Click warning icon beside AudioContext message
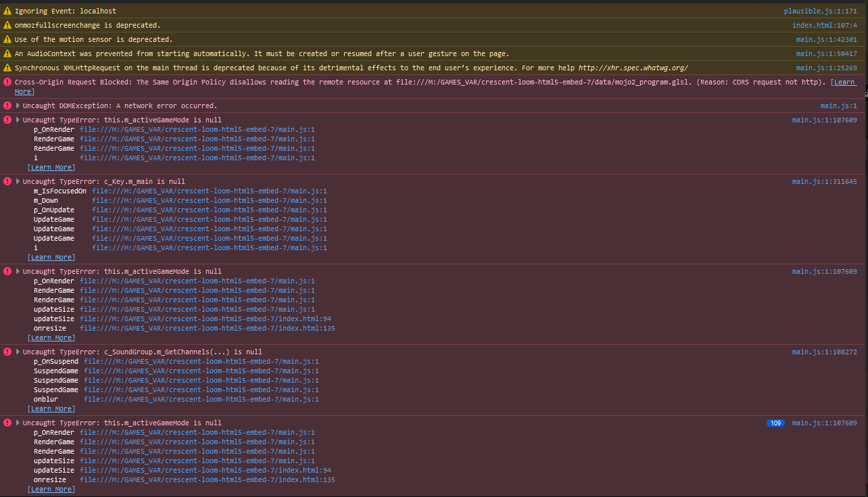 coord(7,54)
